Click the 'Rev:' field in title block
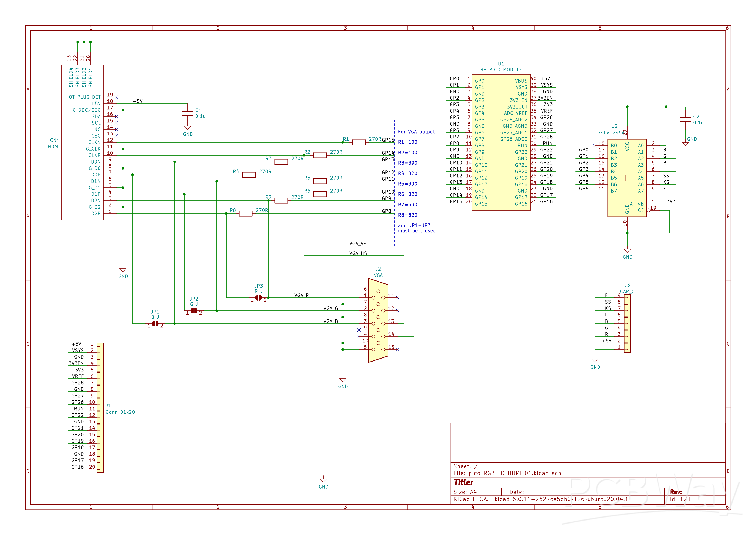 click(676, 492)
